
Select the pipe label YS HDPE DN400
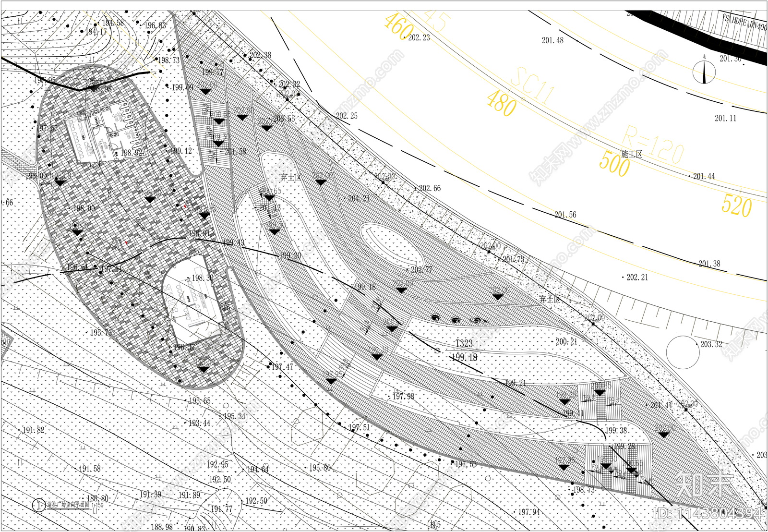tap(744, 23)
